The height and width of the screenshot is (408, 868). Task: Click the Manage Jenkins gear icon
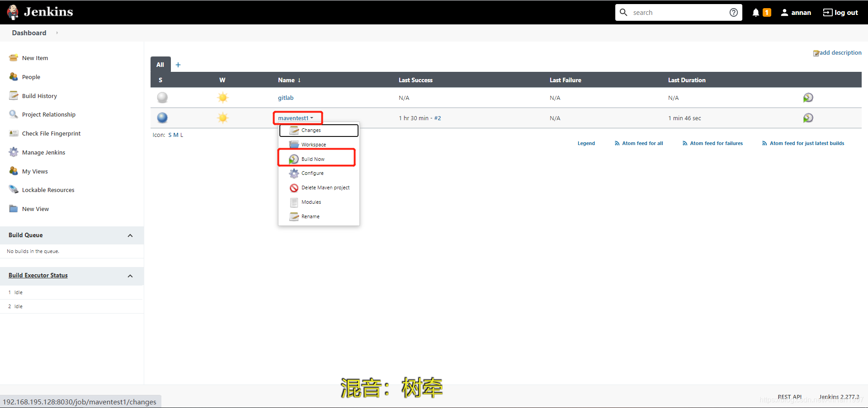click(14, 152)
